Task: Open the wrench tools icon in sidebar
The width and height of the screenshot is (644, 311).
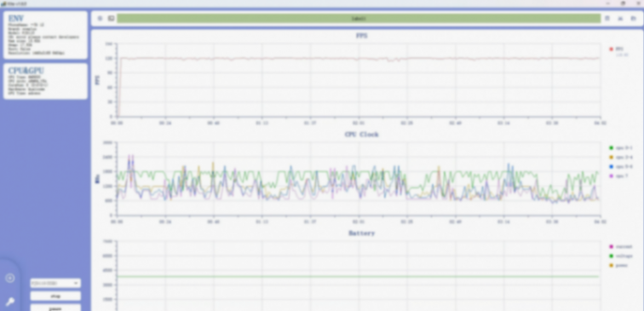Action: pyautogui.click(x=10, y=302)
